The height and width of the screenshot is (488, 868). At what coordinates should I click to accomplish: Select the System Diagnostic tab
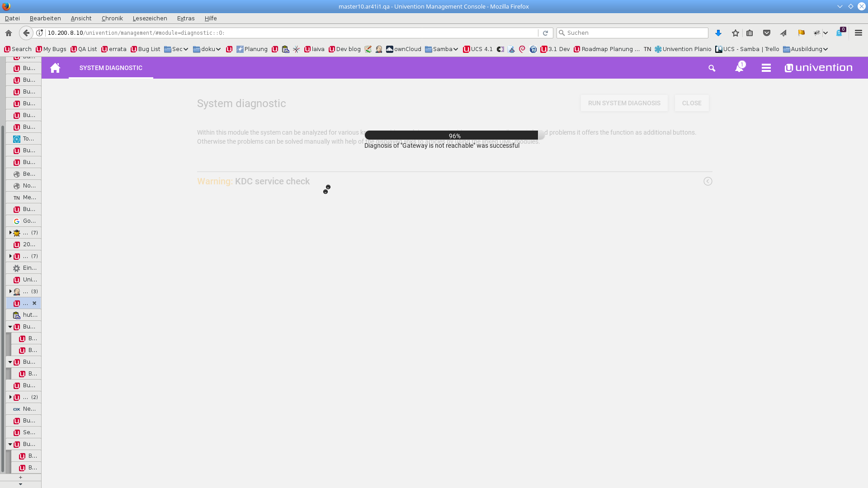pos(111,68)
